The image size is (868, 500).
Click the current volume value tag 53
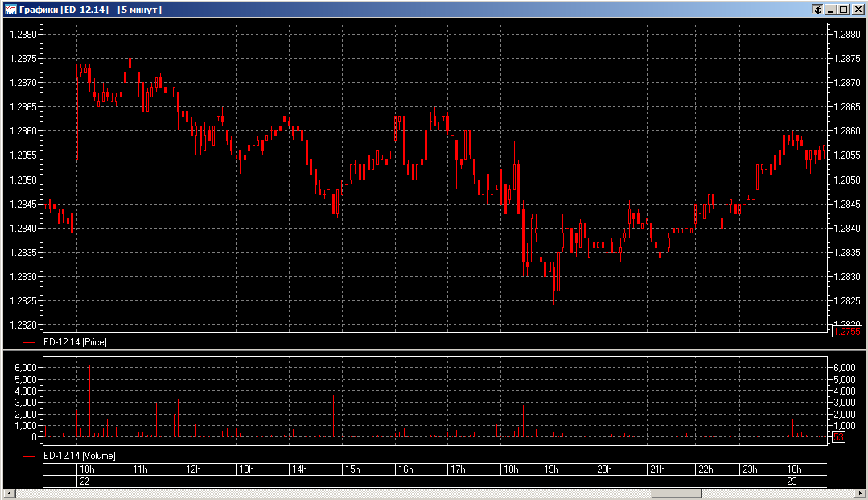[838, 437]
